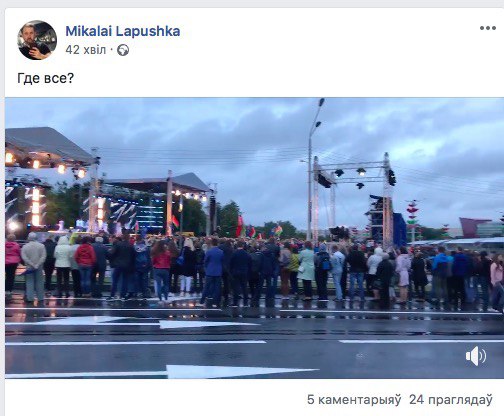Image resolution: width=504 pixels, height=416 pixels.
Task: Select the post text "Где все?"
Action: (45, 79)
